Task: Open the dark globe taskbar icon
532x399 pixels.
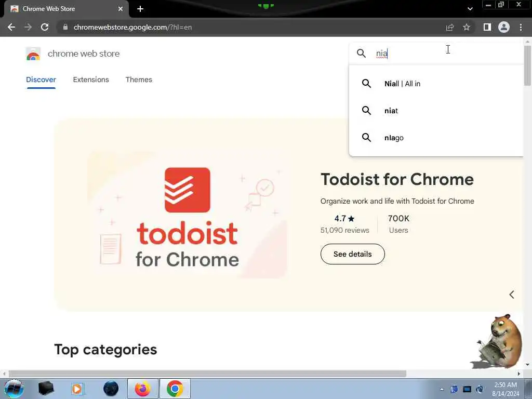Action: (111, 389)
